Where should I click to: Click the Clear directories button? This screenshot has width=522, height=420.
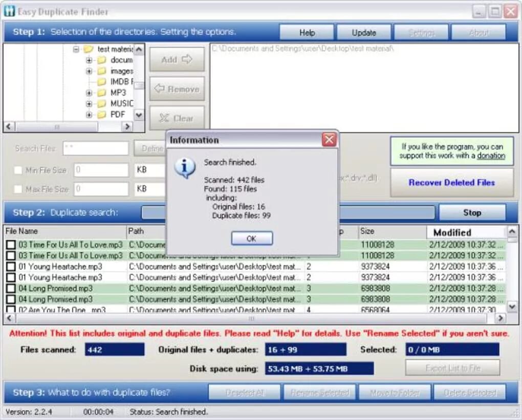(177, 118)
